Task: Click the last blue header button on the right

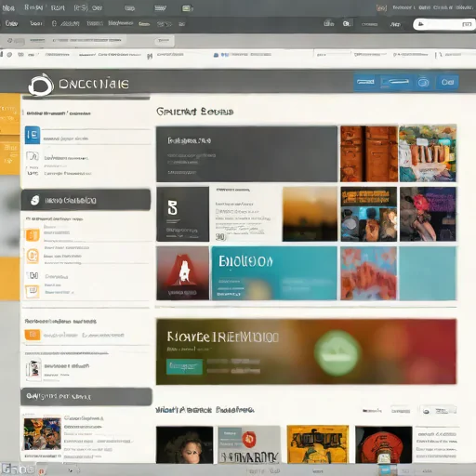Action: click(447, 83)
